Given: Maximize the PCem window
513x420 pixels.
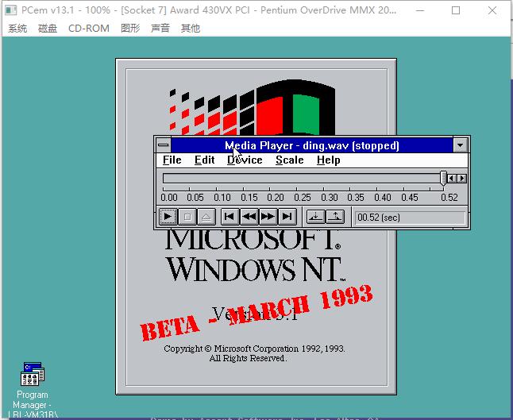Looking at the screenshot, I should click(456, 10).
